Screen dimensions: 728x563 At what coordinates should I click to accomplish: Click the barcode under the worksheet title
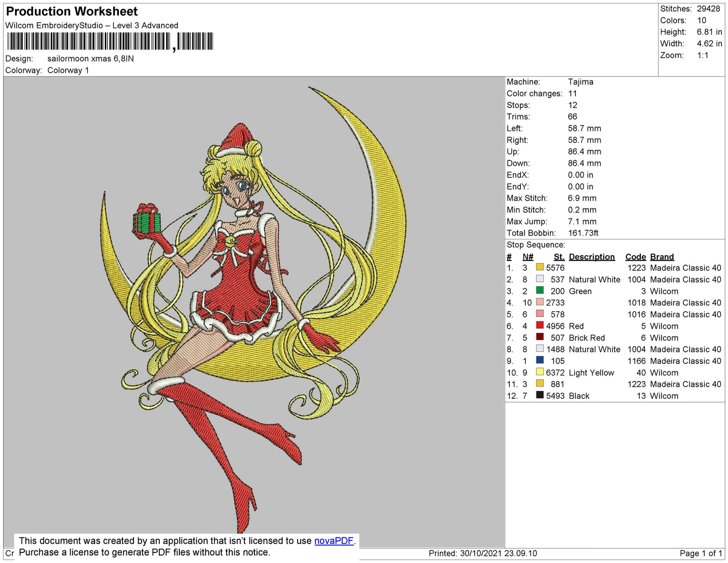pos(110,41)
